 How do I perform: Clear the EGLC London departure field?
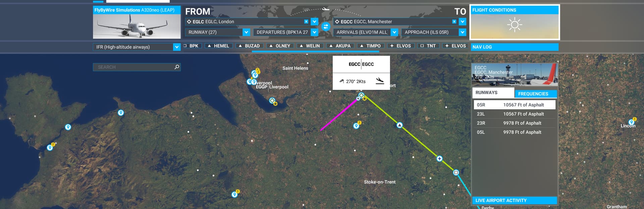tap(306, 21)
